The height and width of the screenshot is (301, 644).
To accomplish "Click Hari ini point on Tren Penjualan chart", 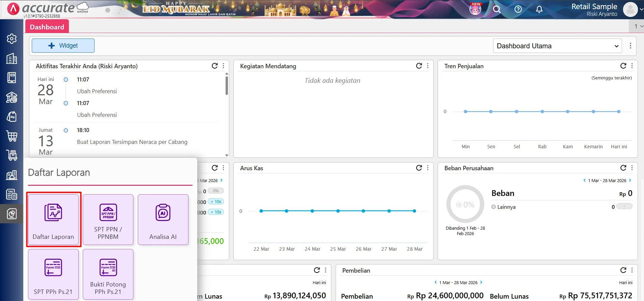I will [x=619, y=111].
